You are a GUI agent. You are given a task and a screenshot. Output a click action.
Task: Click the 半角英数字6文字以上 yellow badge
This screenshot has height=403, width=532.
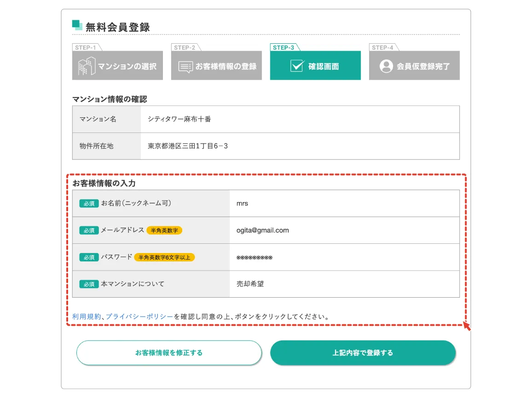click(164, 257)
